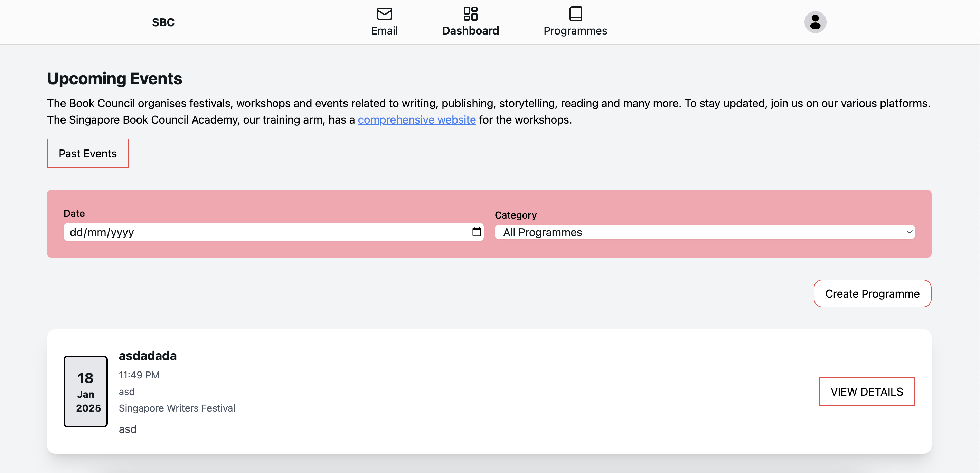
Task: Click the 18 Jan 2025 date badge
Action: coord(86,392)
